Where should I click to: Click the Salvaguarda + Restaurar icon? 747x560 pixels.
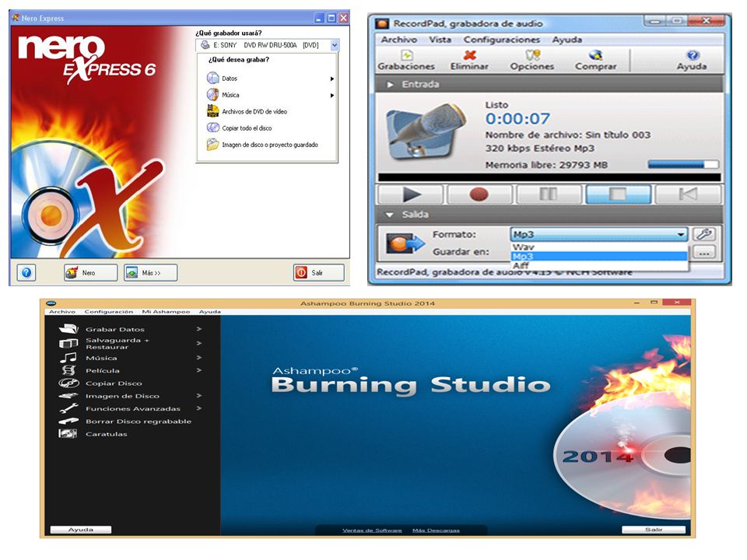pyautogui.click(x=68, y=343)
